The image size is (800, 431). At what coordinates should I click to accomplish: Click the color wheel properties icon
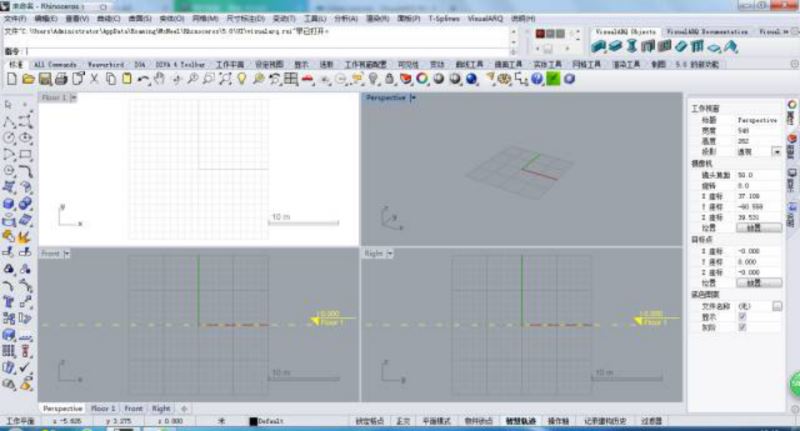click(x=422, y=79)
